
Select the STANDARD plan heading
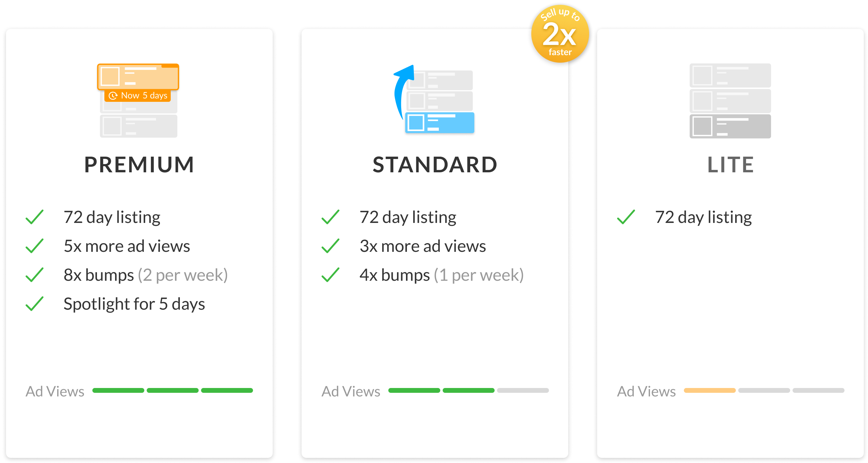coord(435,165)
